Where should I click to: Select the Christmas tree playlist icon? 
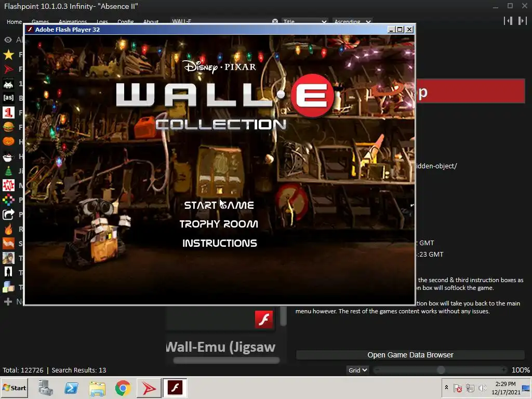click(x=8, y=170)
